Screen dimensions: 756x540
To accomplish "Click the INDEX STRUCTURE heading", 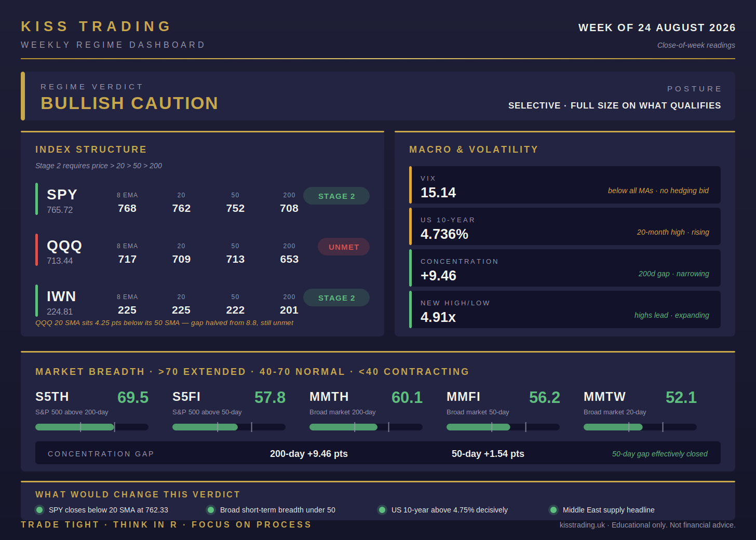I will 91,150.
